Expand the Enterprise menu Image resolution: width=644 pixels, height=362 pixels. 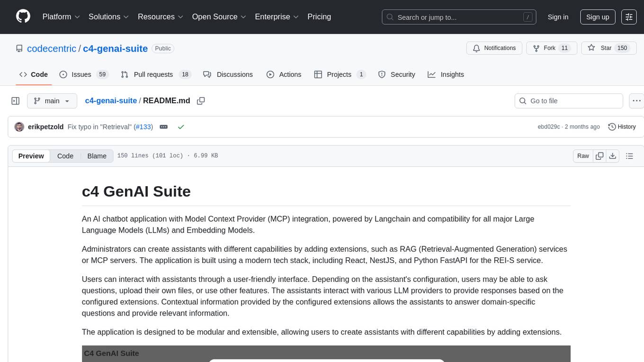277,17
